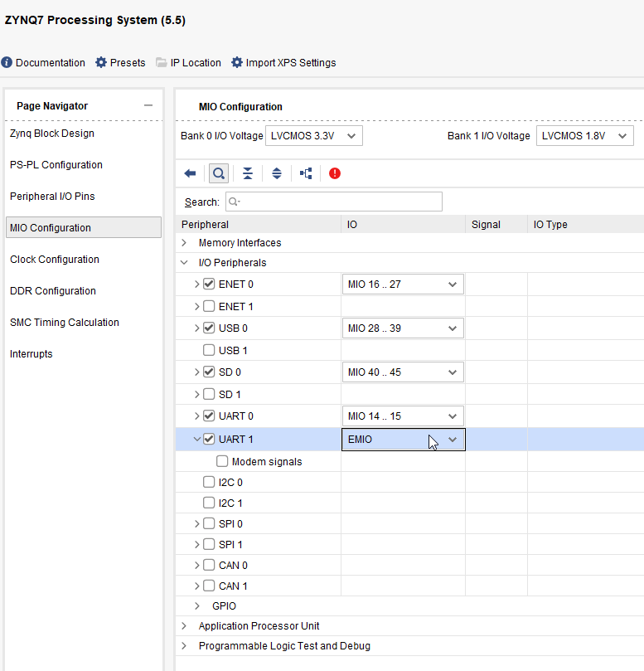Click the IO Type column header

pyautogui.click(x=586, y=224)
